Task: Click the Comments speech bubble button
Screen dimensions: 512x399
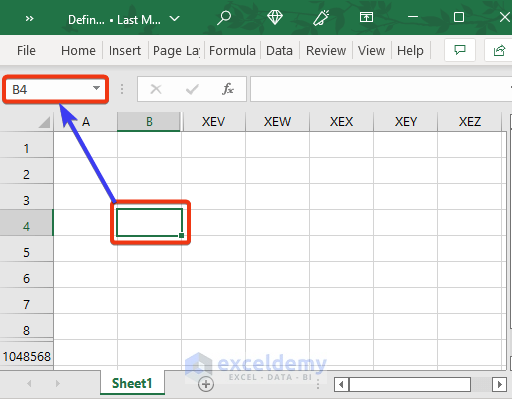Action: click(x=460, y=50)
